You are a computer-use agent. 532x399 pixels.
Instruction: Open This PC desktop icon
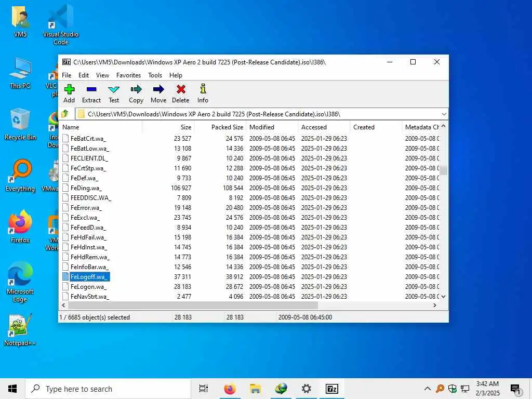point(20,74)
